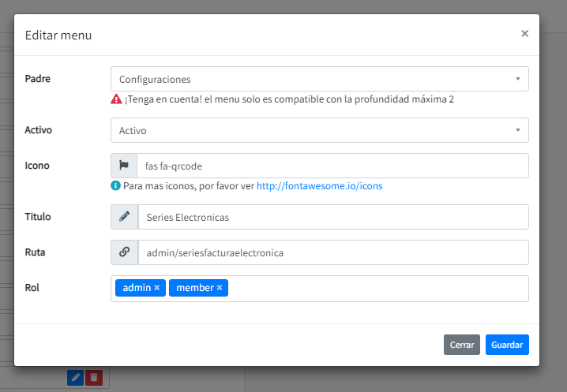The image size is (567, 392).
Task: Click the flag icon beside Icono field
Action: (124, 166)
